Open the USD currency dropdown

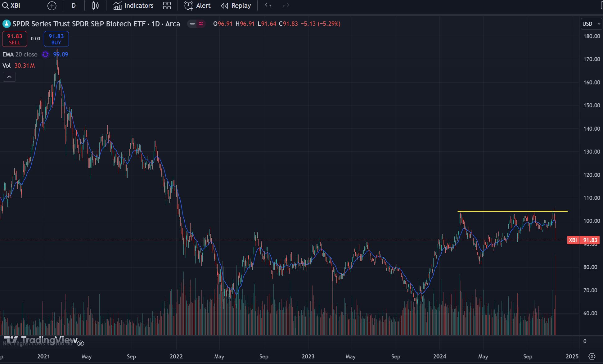click(591, 24)
